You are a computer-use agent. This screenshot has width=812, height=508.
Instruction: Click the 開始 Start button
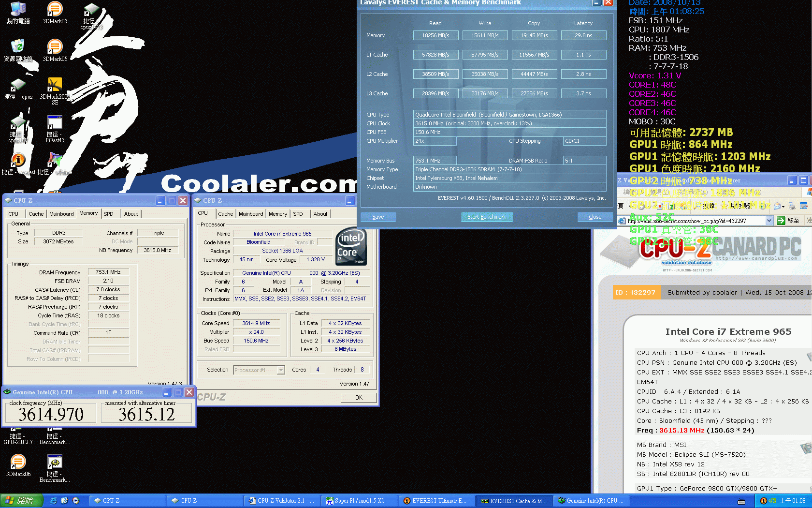[x=22, y=501]
